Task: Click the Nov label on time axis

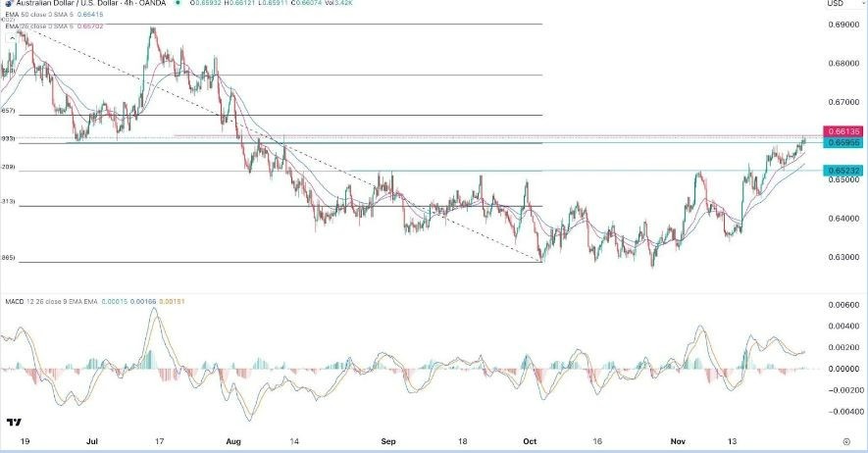Action: coord(678,441)
